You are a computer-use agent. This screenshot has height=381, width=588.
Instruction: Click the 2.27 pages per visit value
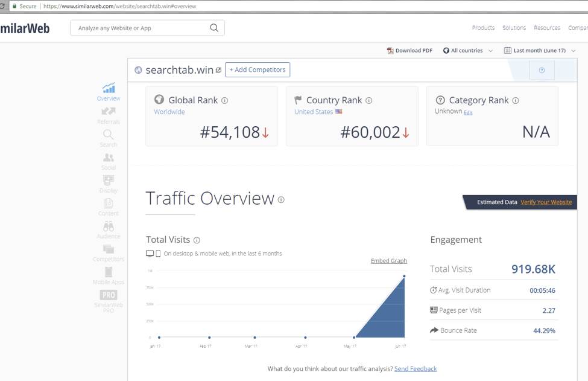coord(549,310)
